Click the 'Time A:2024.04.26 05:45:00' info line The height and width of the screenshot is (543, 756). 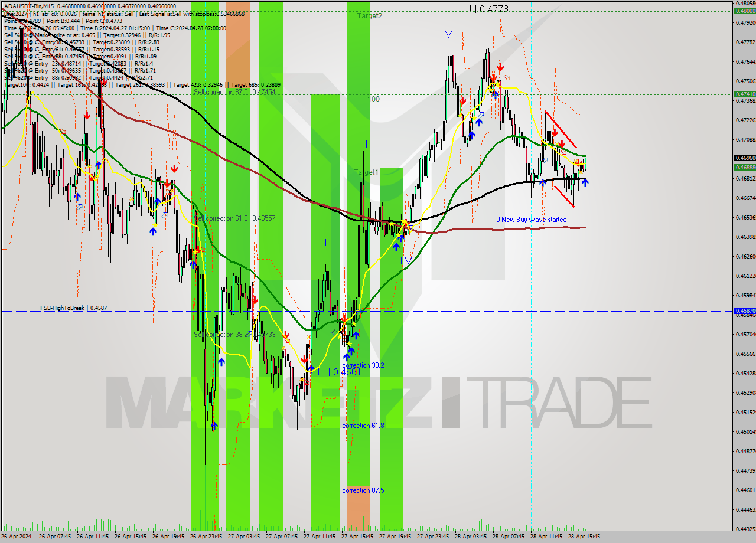tap(39, 28)
